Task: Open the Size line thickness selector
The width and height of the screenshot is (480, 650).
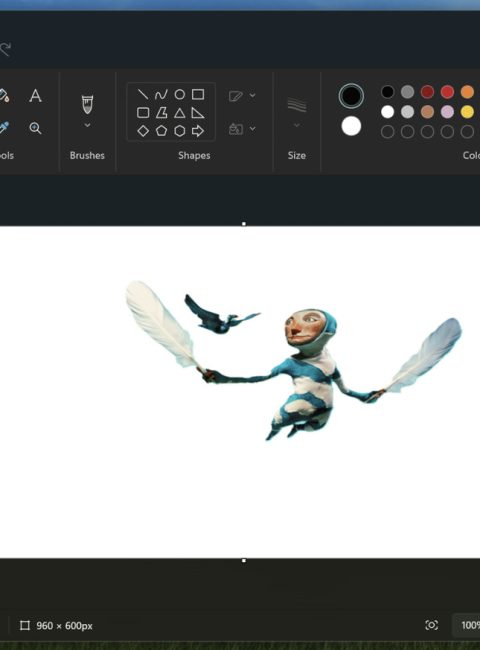Action: [297, 105]
